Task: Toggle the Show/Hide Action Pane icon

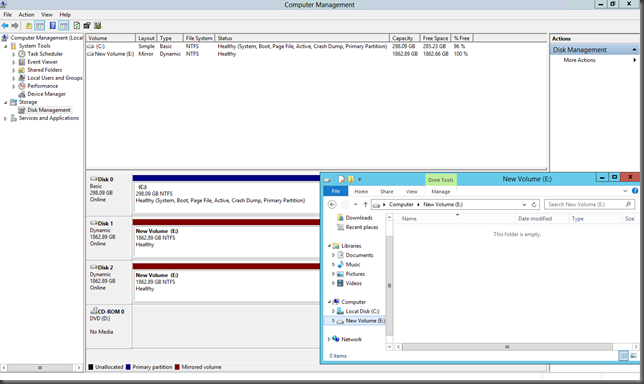Action: coord(63,25)
